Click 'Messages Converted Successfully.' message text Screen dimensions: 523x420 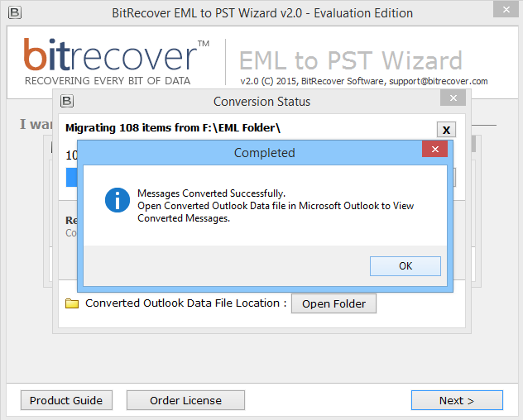pyautogui.click(x=212, y=193)
